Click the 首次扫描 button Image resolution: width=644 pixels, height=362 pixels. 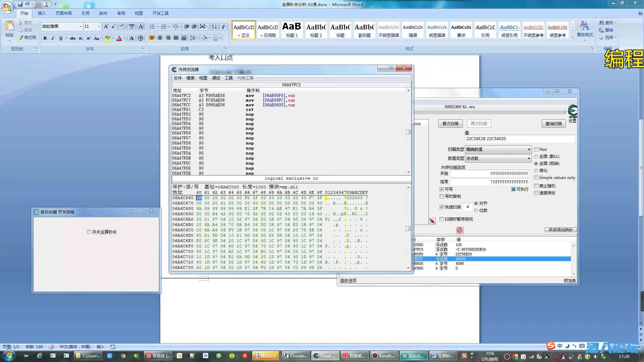pos(450,123)
